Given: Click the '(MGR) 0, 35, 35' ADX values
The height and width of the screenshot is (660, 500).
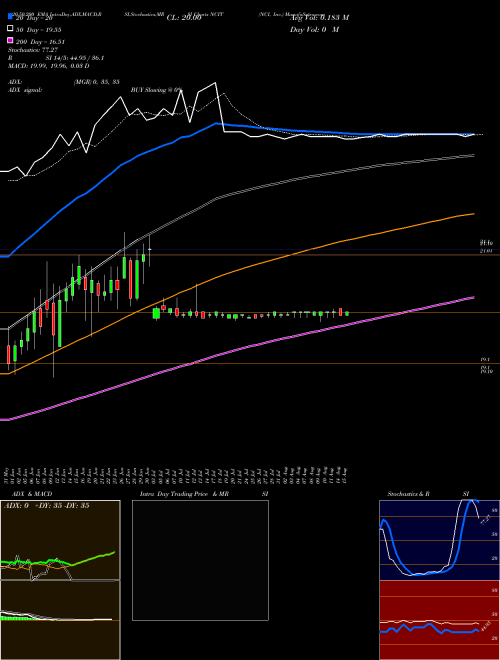Looking at the screenshot, I should pos(96,82).
